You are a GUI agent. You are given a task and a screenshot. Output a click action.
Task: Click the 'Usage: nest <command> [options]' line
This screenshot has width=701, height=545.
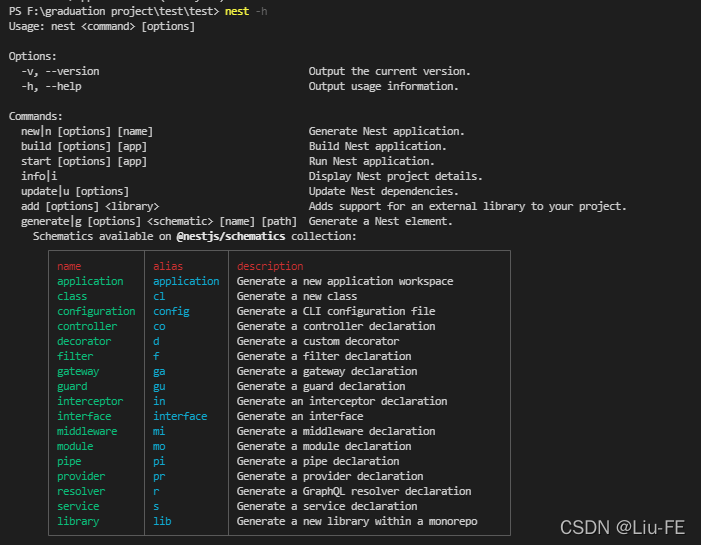coord(102,26)
